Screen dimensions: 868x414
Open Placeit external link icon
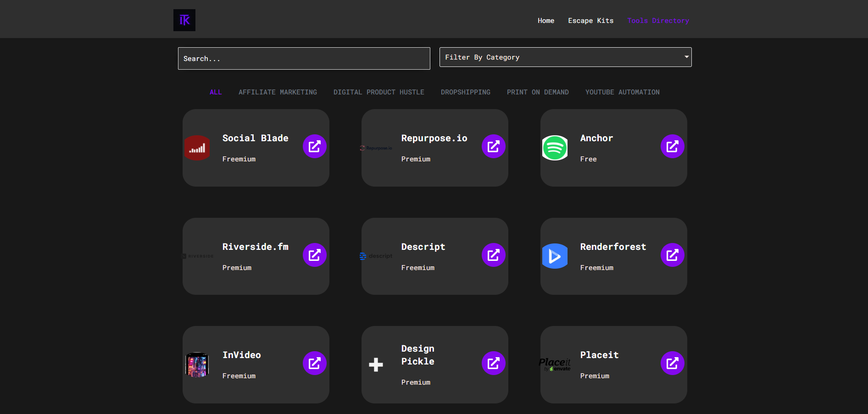pyautogui.click(x=673, y=363)
